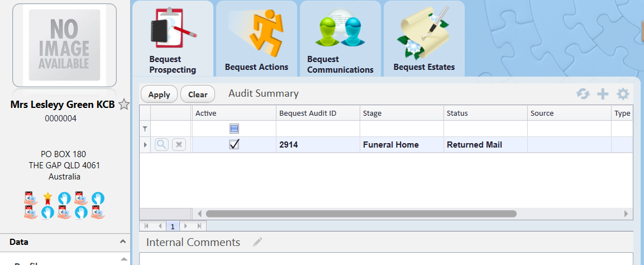Click the Bequest Audit ID filter field
The width and height of the screenshot is (644, 265).
pos(318,129)
